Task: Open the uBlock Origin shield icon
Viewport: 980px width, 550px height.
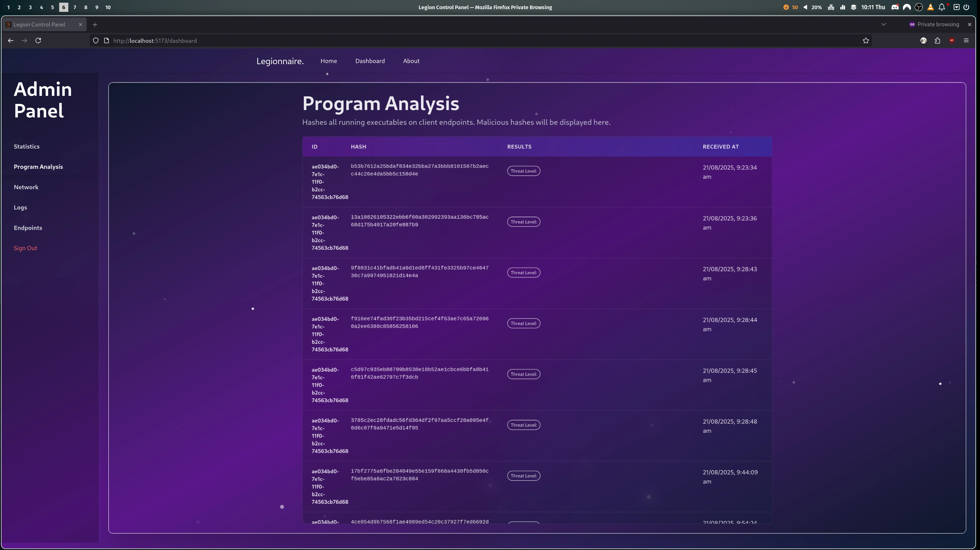Action: (x=952, y=41)
